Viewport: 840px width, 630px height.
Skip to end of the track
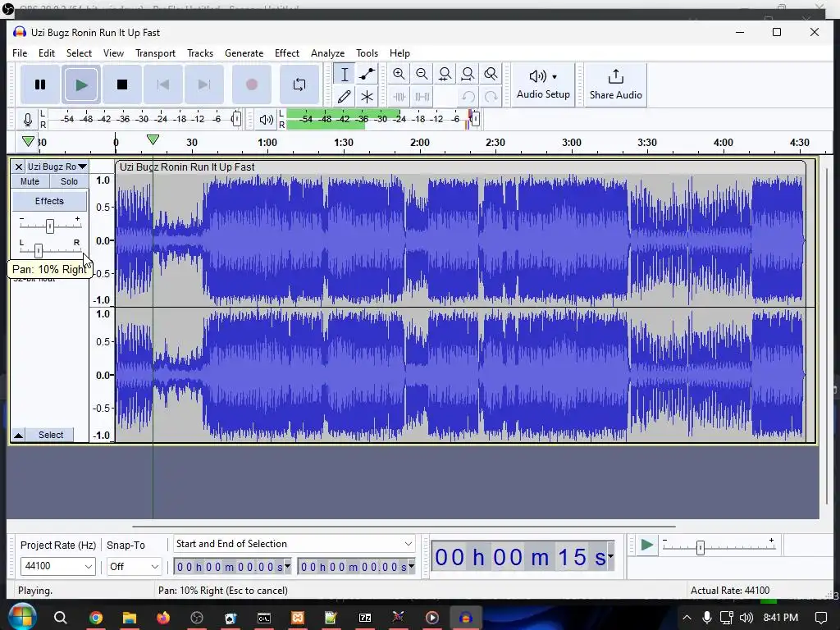point(204,84)
